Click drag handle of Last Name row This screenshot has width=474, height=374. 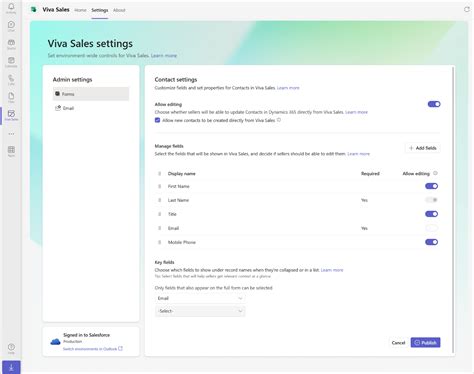tap(159, 200)
